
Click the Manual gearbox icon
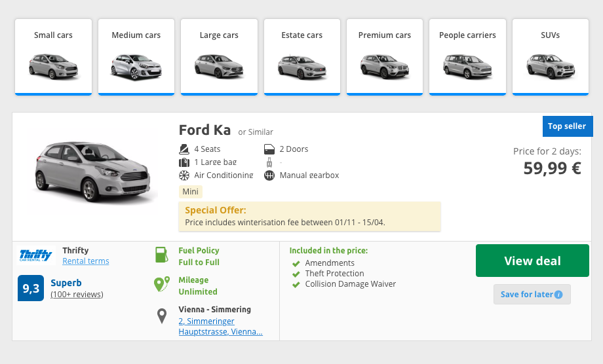point(269,175)
